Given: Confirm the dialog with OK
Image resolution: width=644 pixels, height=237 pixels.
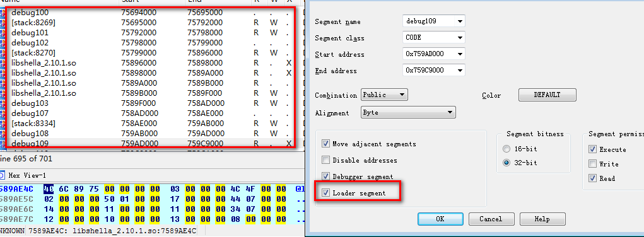Looking at the screenshot, I should click(440, 219).
